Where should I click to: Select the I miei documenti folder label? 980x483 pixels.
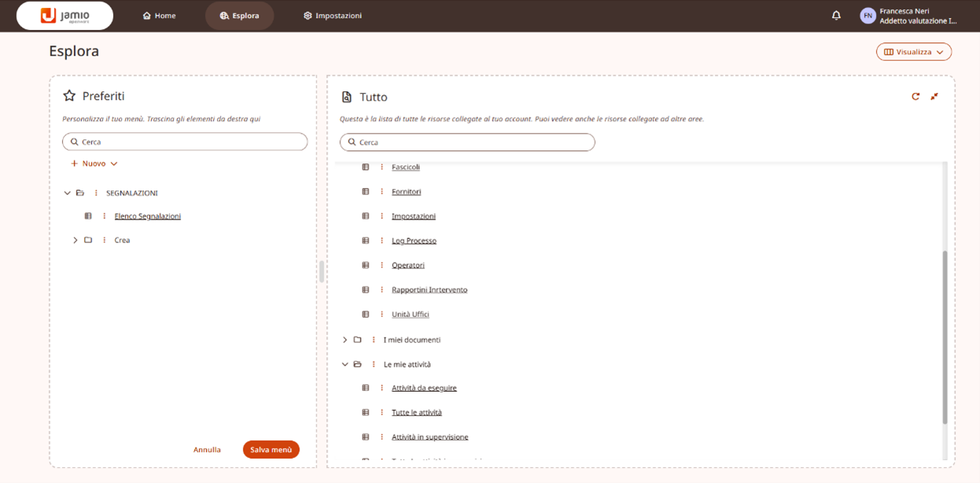(412, 340)
